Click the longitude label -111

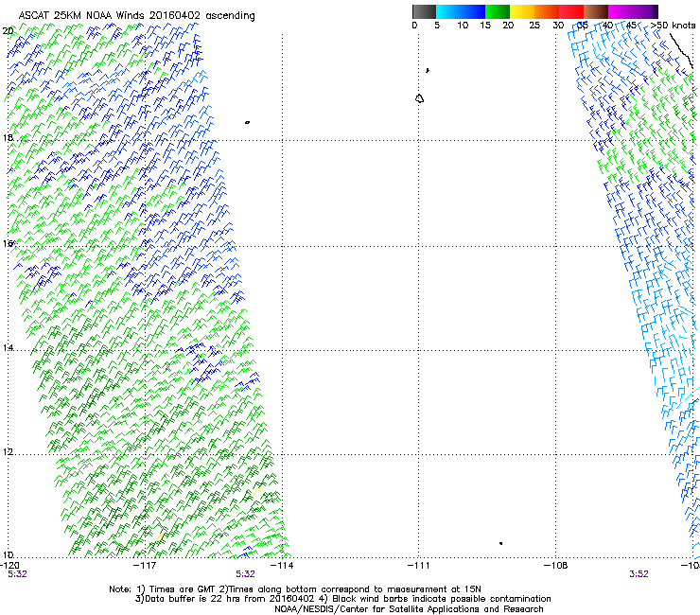point(419,566)
